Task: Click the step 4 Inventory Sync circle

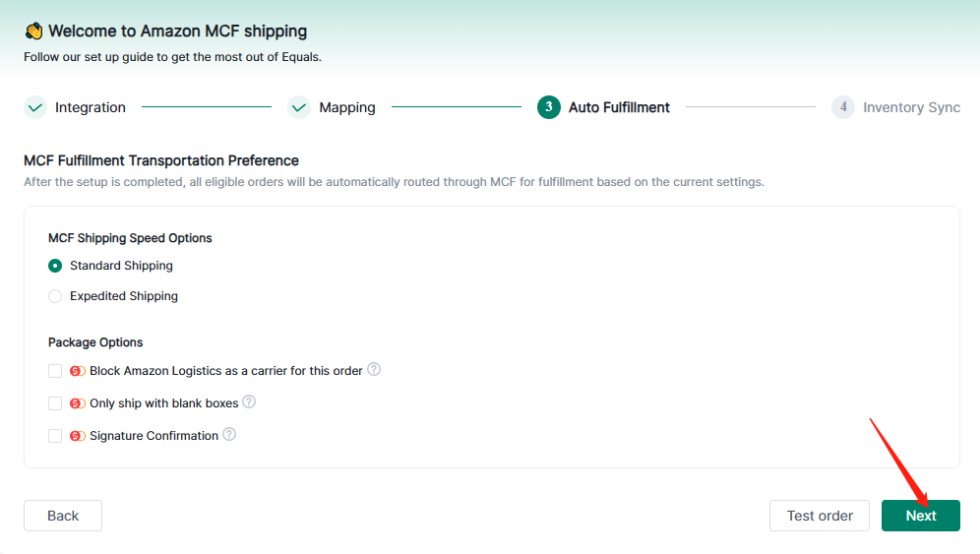Action: click(x=843, y=107)
